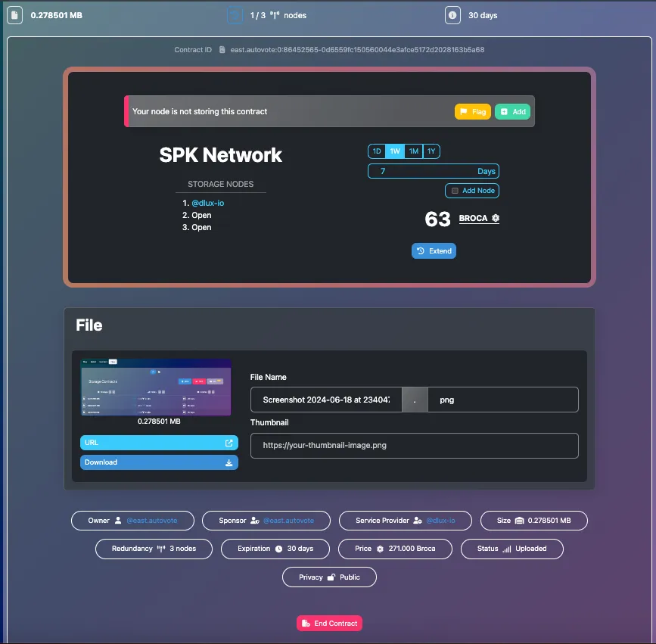656x644 pixels.
Task: Click the "271.000 Broca" price value
Action: (x=412, y=549)
